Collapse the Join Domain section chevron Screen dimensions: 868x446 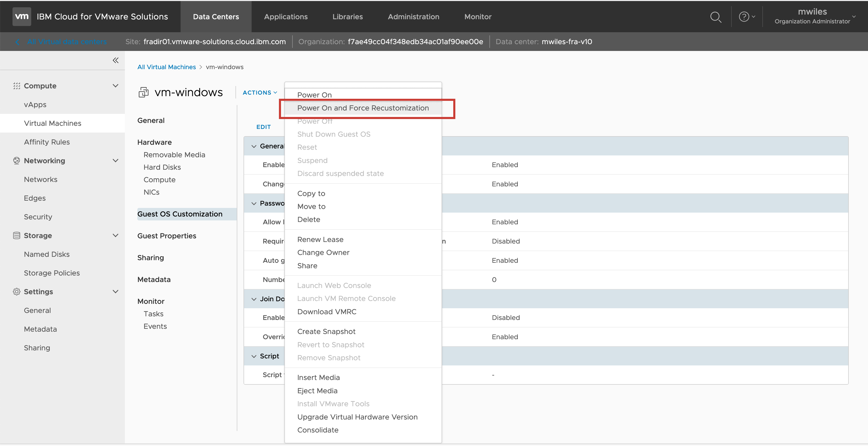click(254, 299)
